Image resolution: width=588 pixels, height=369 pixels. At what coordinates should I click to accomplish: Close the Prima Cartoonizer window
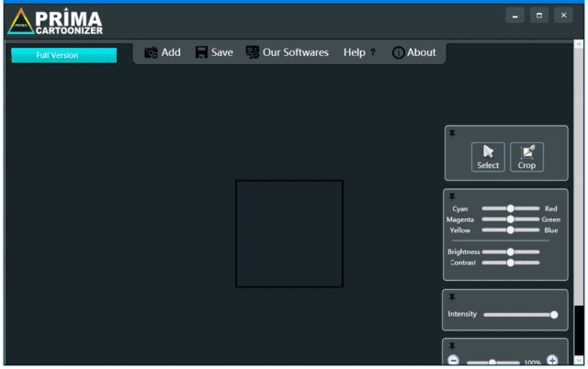[563, 16]
